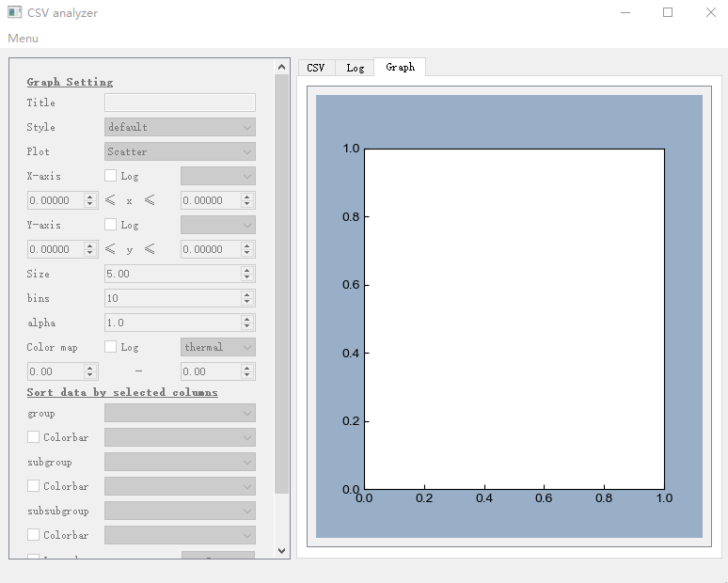Image resolution: width=728 pixels, height=583 pixels.
Task: Decrease color map maximum with down arrow
Action: click(x=247, y=375)
